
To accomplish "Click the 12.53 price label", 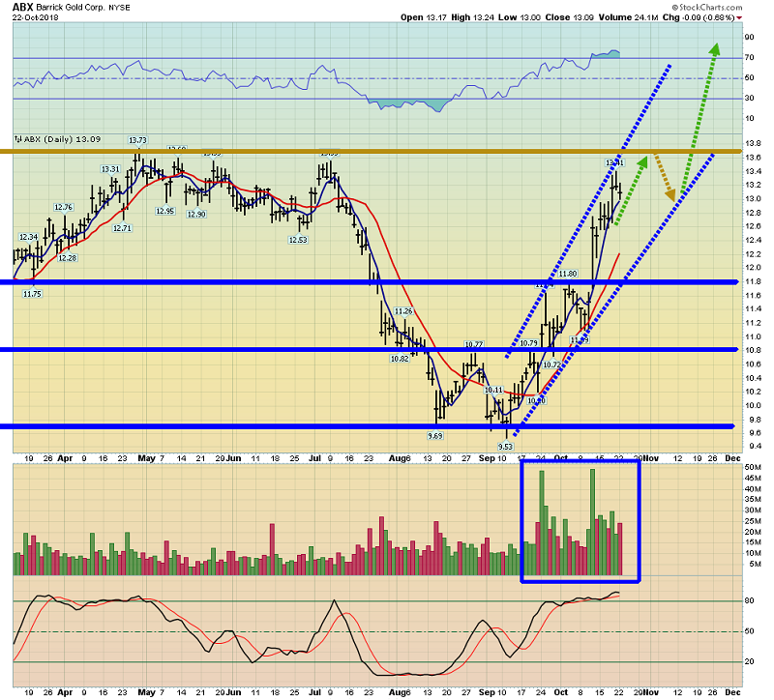I will (298, 240).
